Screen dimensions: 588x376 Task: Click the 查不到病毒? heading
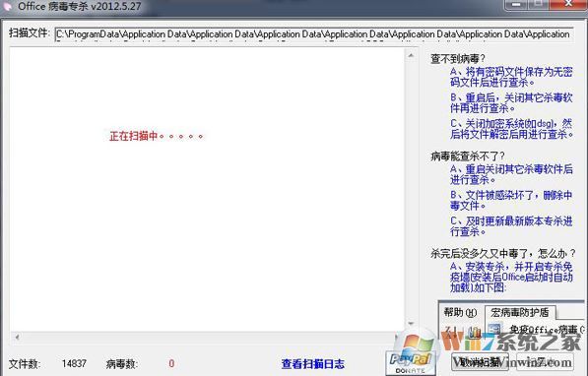coord(458,58)
